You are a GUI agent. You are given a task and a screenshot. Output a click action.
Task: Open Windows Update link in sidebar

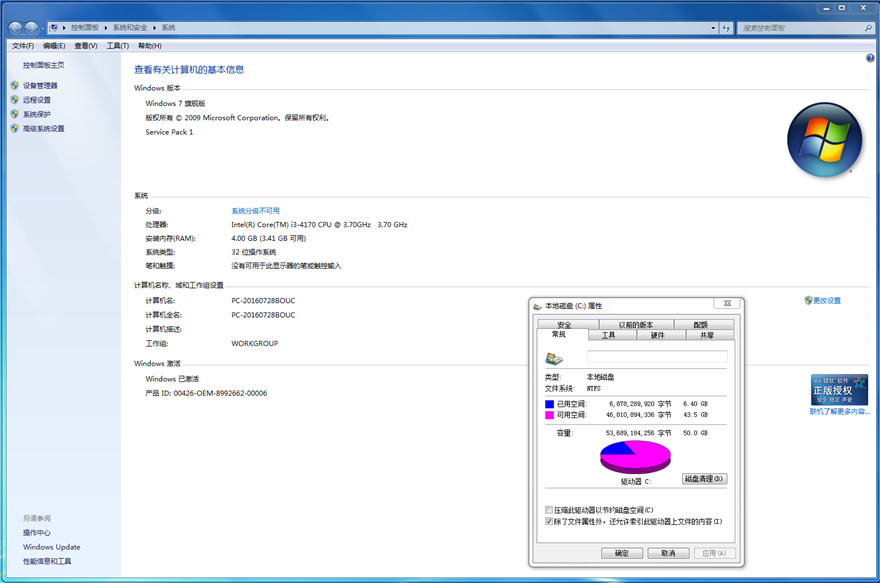pos(52,547)
